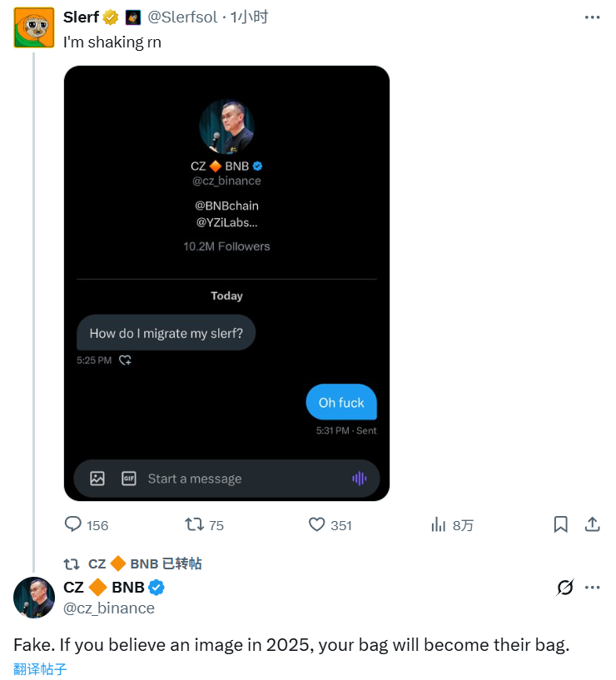This screenshot has width=616, height=680.
Task: Click the post timestamp next to @Slerfsol
Action: (x=250, y=17)
